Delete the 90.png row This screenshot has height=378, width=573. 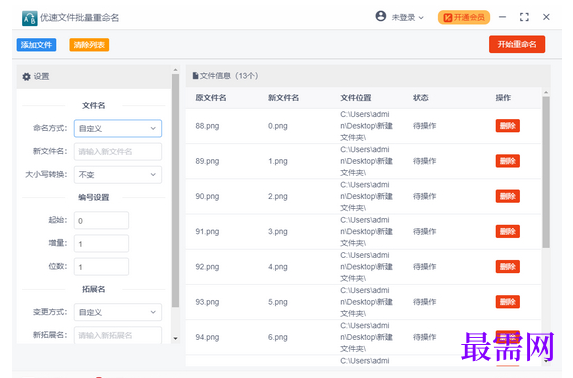508,196
